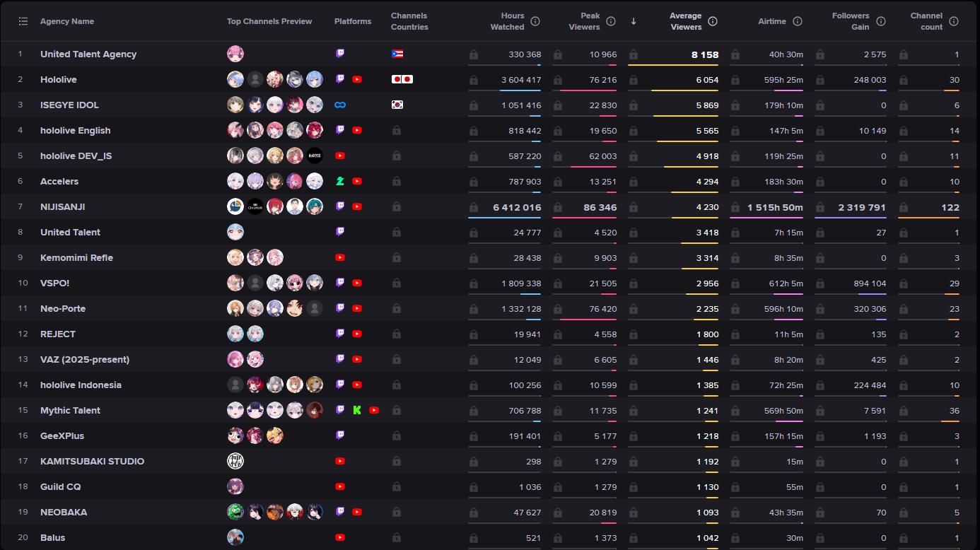The width and height of the screenshot is (980, 550).
Task: Click the Followers Gain info icon
Action: [x=881, y=21]
